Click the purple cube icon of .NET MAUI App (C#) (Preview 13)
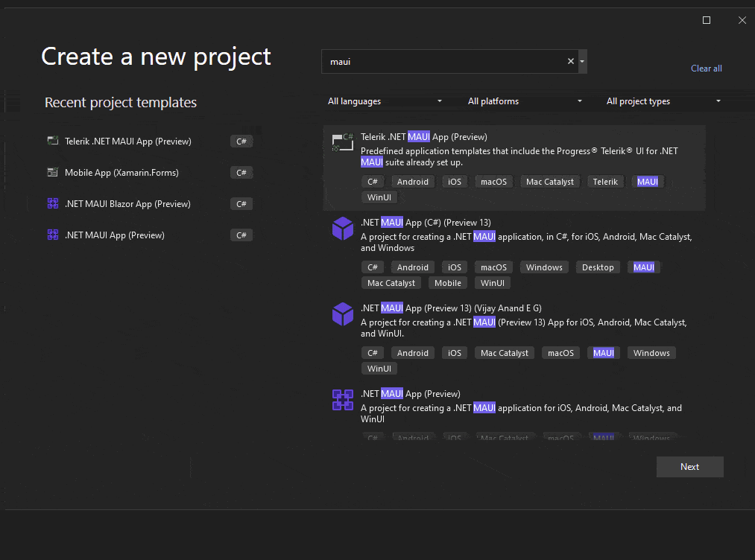755x560 pixels. tap(343, 228)
